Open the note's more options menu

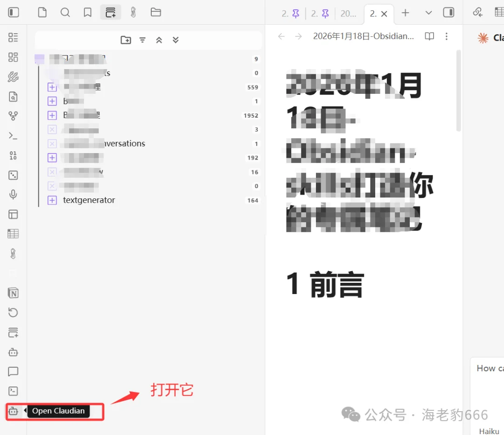pos(447,36)
